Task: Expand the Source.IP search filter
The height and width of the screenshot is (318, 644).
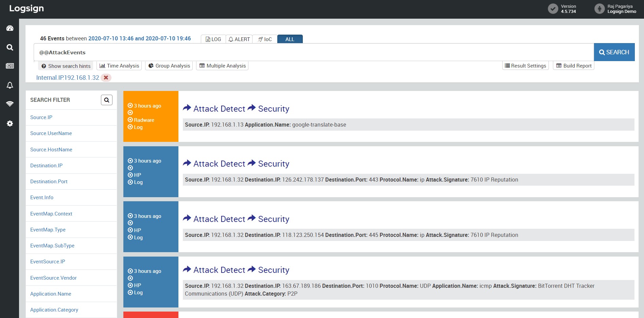Action: click(41, 117)
